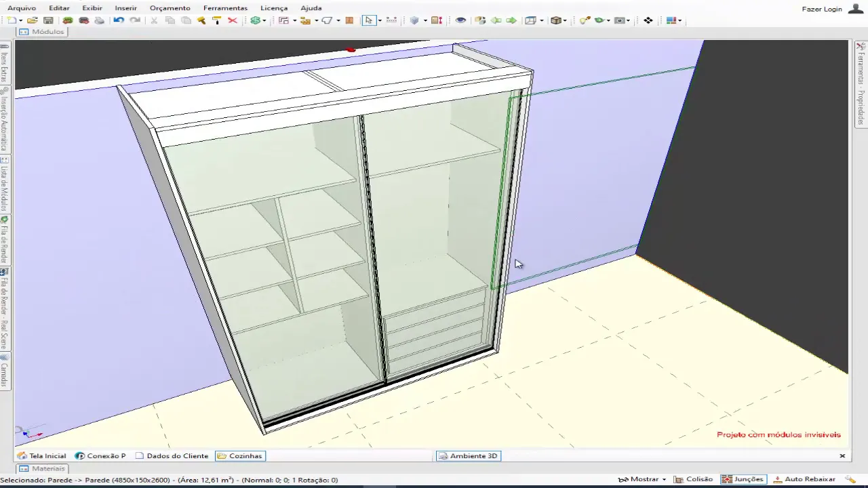Image resolution: width=868 pixels, height=488 pixels.
Task: Open an existing project folder
Action: (x=32, y=20)
